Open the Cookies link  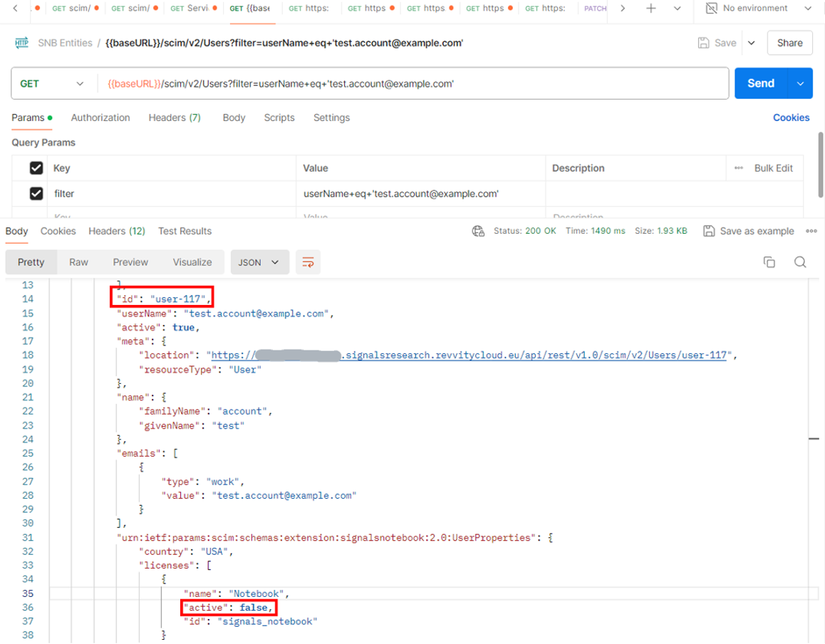[791, 118]
